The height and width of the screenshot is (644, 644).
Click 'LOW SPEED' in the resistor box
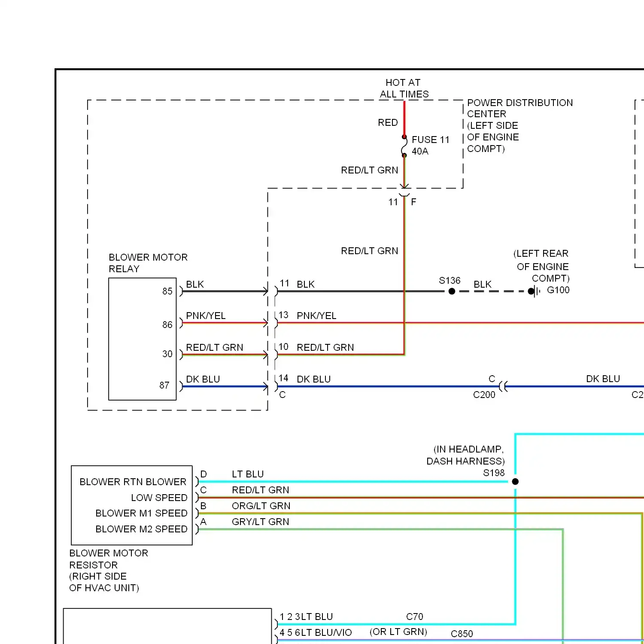(159, 498)
